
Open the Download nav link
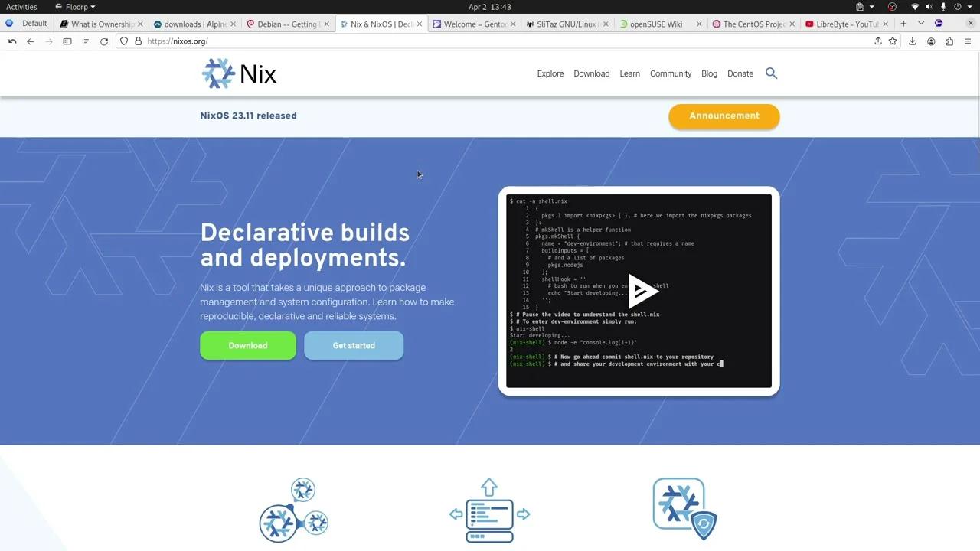click(x=592, y=73)
